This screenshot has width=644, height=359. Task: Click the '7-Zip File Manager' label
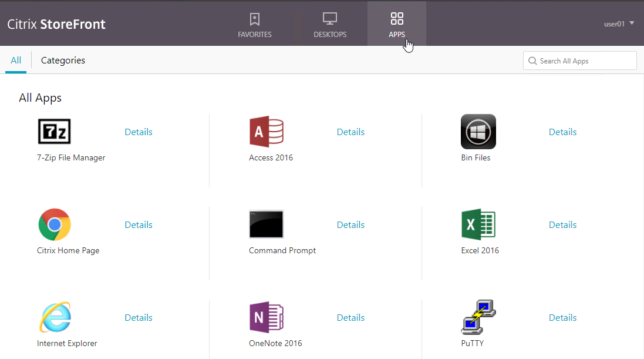[71, 157]
